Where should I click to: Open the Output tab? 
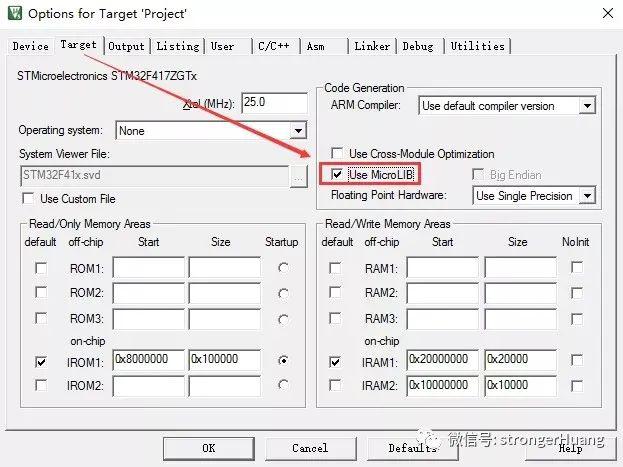pyautogui.click(x=126, y=46)
